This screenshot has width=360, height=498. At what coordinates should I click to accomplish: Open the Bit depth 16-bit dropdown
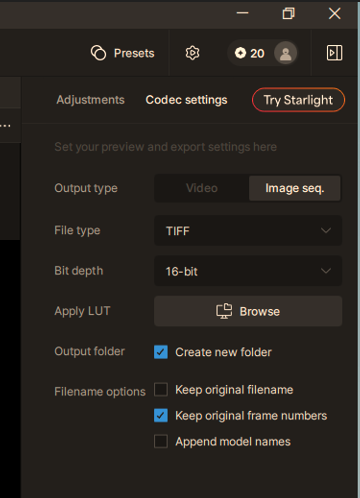(248, 271)
